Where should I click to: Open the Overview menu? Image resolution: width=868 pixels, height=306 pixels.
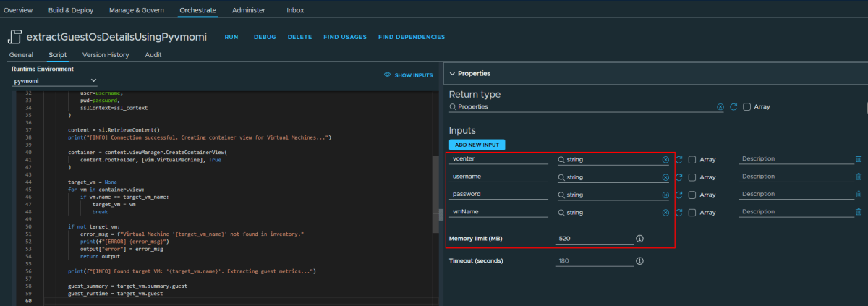click(x=18, y=10)
